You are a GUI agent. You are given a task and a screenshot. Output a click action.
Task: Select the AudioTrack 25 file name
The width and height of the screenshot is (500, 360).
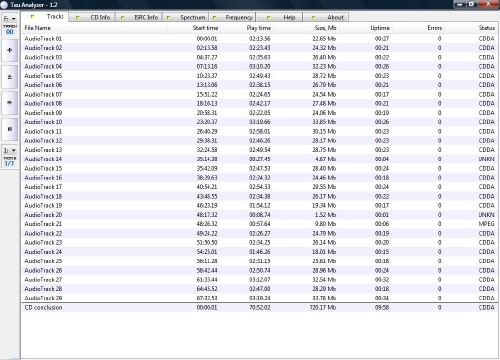[x=43, y=261]
